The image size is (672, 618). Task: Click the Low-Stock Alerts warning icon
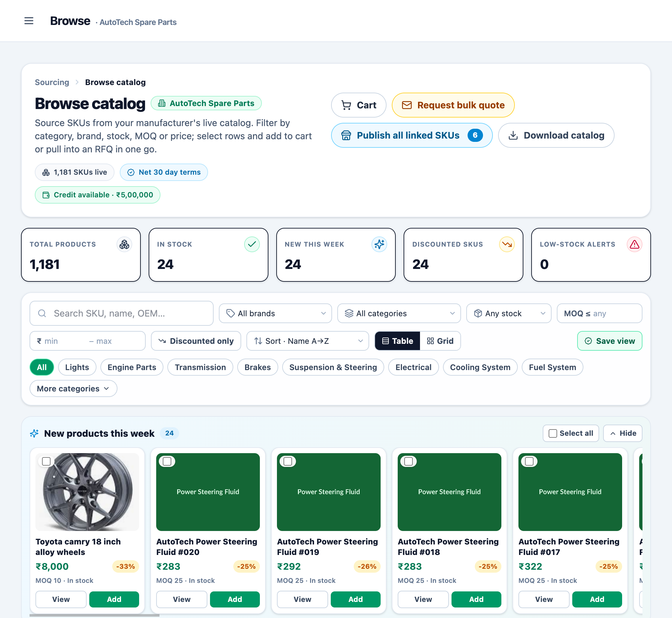tap(635, 244)
